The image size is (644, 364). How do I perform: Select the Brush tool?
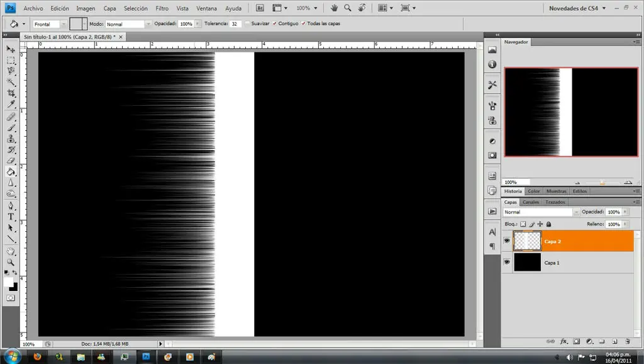[11, 128]
